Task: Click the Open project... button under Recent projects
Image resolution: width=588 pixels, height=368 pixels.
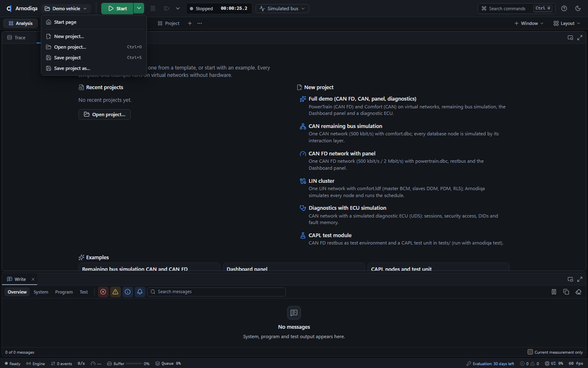Action: [105, 114]
